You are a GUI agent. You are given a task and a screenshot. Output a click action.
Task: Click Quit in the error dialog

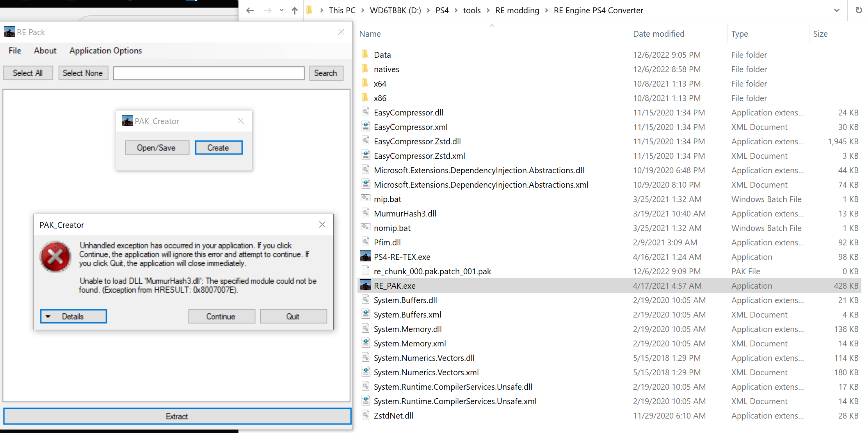pyautogui.click(x=293, y=316)
